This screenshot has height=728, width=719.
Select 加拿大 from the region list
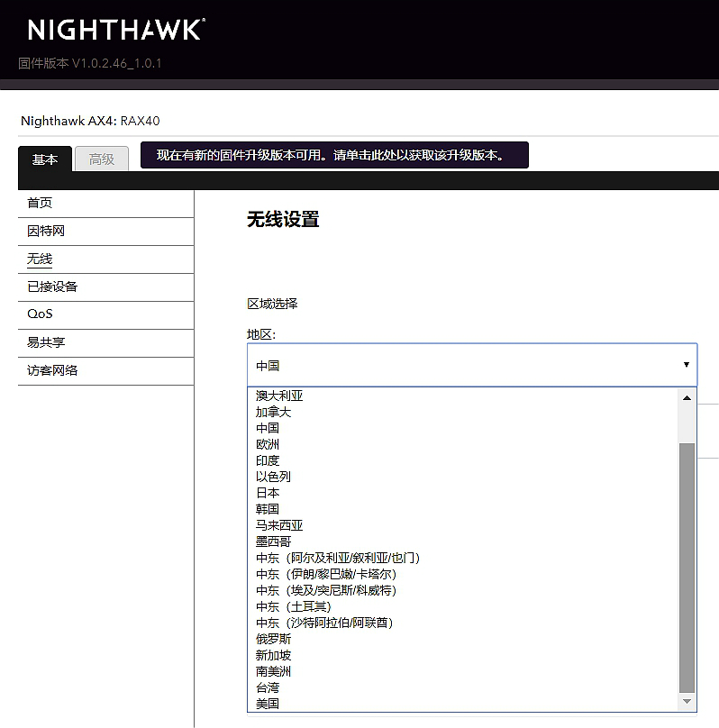463,412
